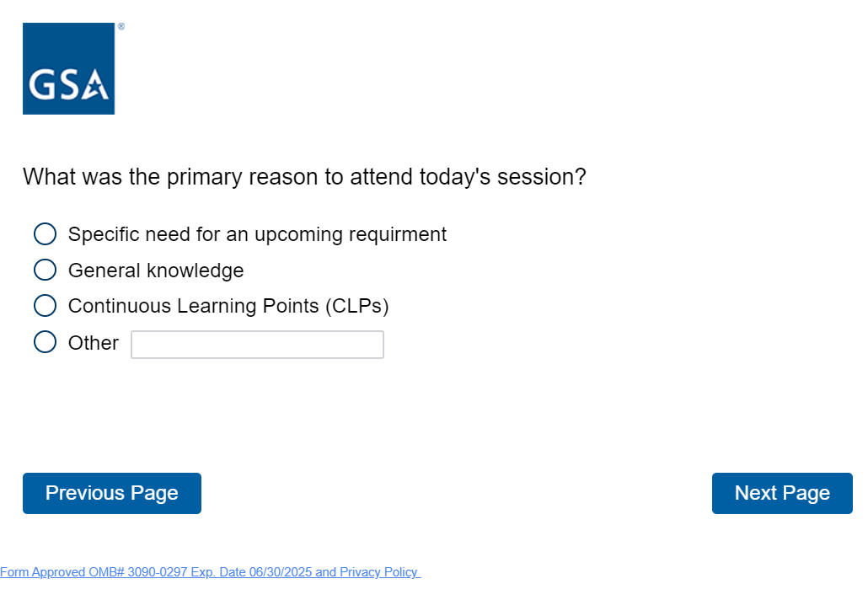This screenshot has height=600, width=868.
Task: Select the "Continuous Learning Points (CLPs)" radio button
Action: 45,305
